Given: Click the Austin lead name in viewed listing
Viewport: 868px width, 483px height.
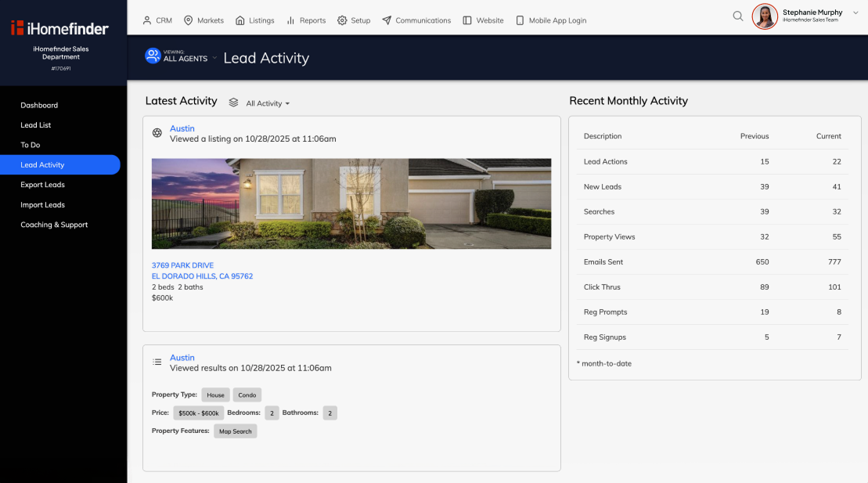Looking at the screenshot, I should coord(182,128).
